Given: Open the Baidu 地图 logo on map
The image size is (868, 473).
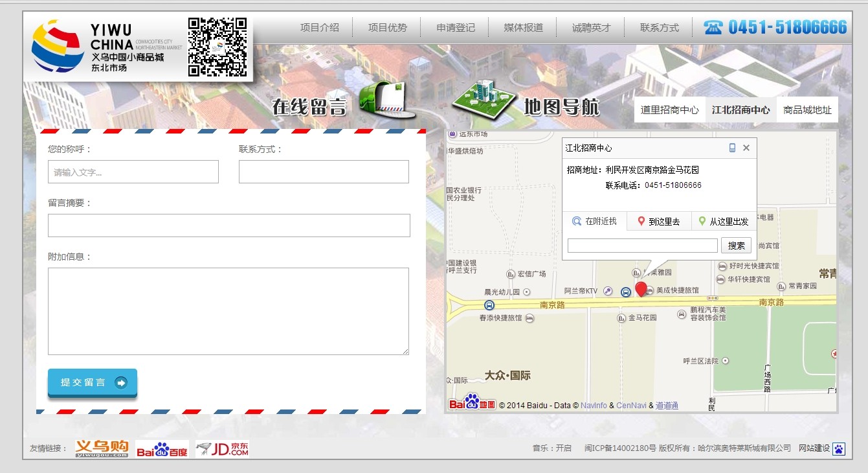Looking at the screenshot, I should (x=473, y=403).
